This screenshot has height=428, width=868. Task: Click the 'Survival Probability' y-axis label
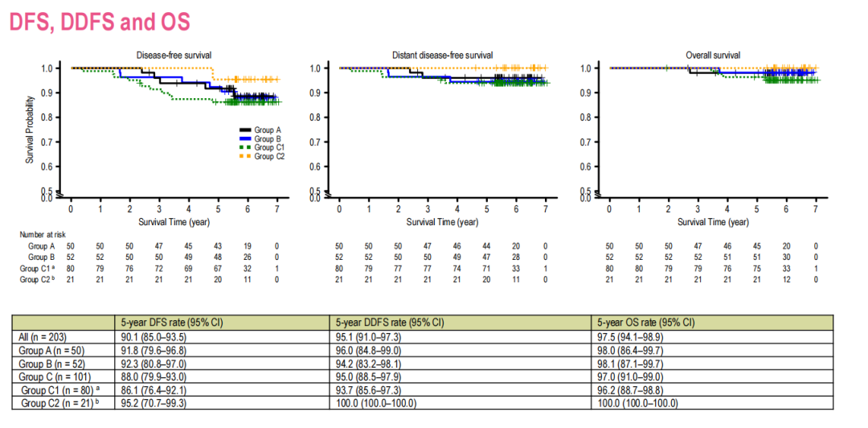(29, 131)
